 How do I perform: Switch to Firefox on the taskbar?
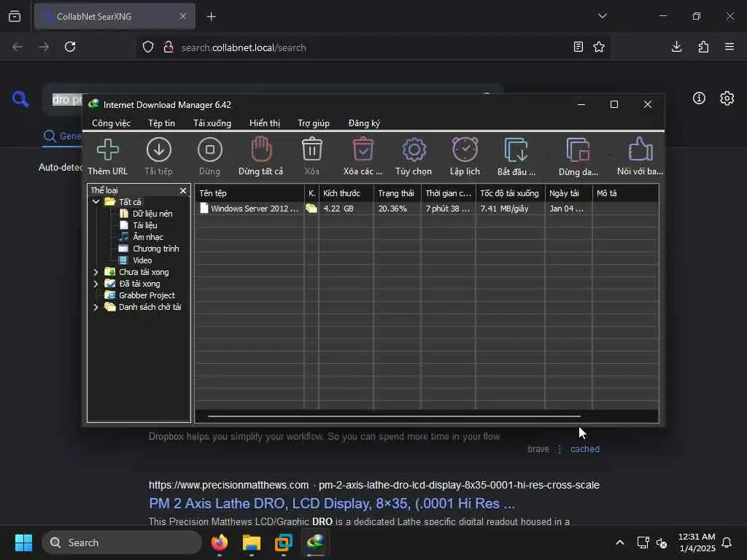tap(220, 542)
